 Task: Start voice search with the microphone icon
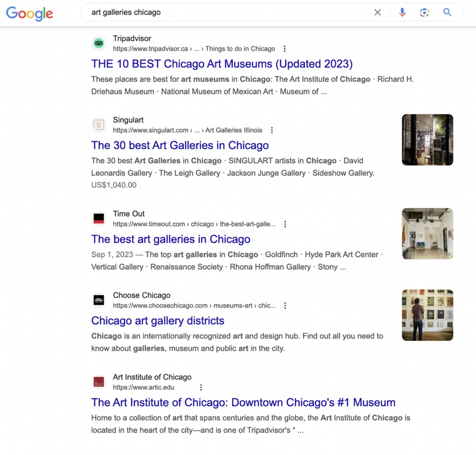point(402,13)
